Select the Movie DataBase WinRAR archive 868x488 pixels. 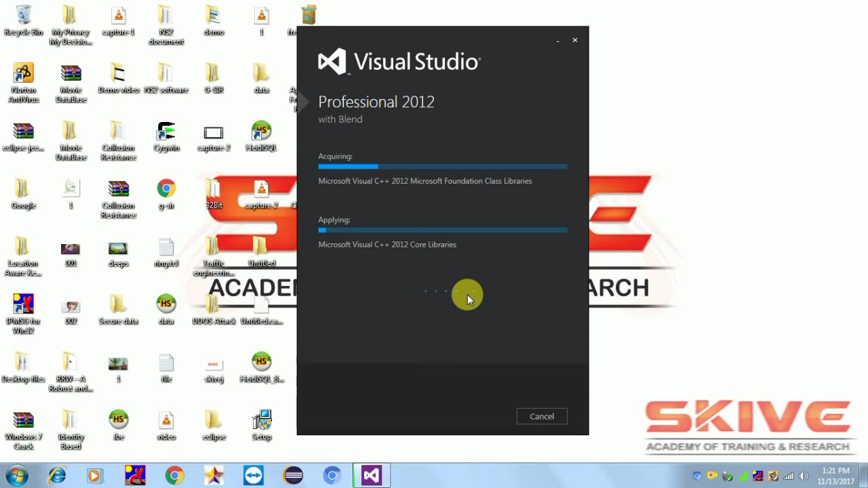[71, 83]
